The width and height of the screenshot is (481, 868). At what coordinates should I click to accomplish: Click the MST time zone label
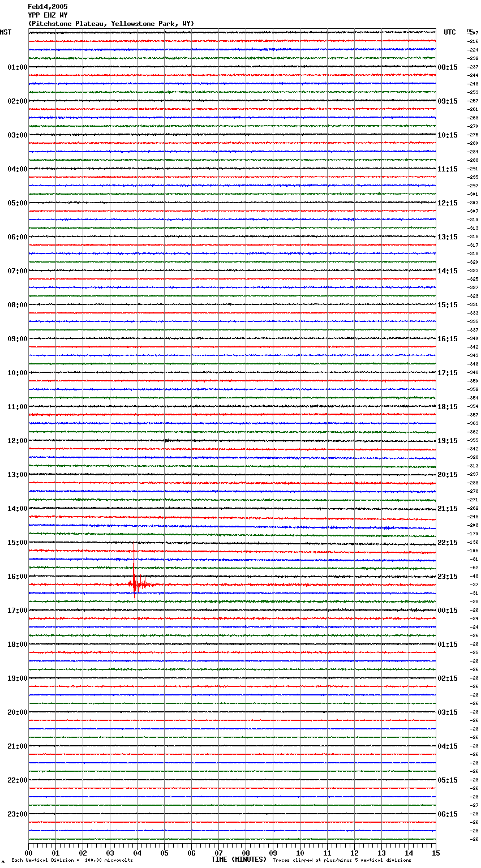6,32
